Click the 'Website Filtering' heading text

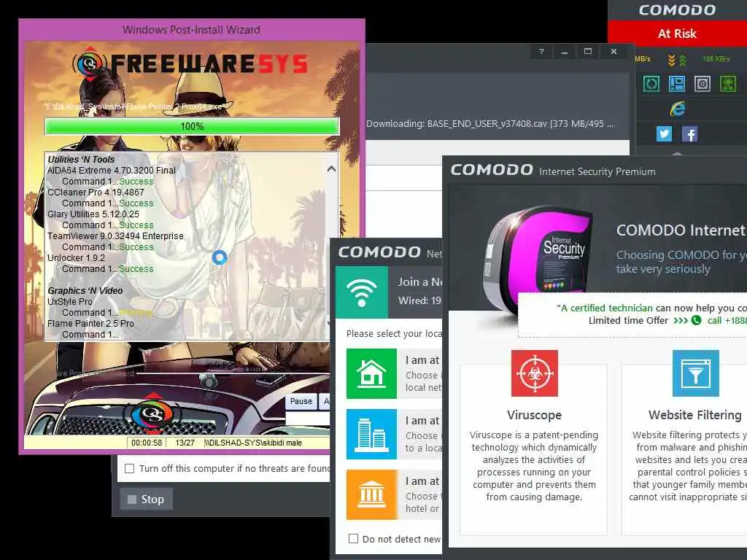click(x=695, y=415)
